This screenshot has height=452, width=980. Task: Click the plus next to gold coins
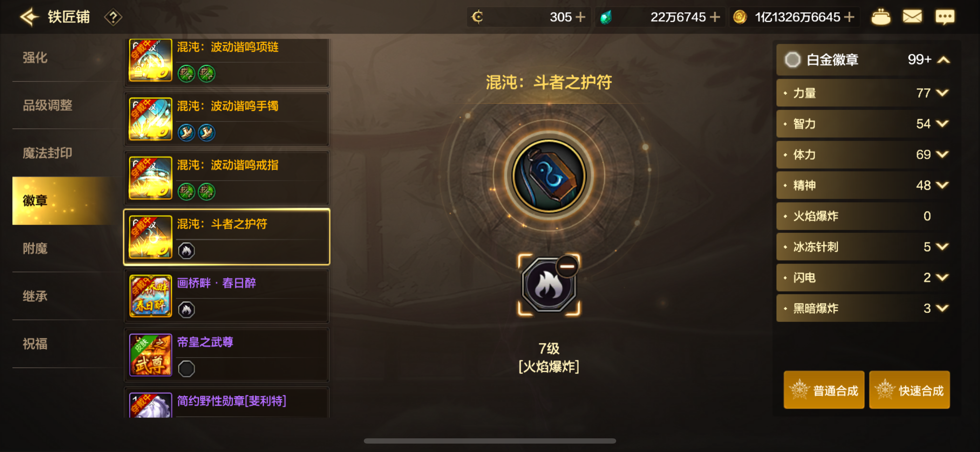point(849,17)
